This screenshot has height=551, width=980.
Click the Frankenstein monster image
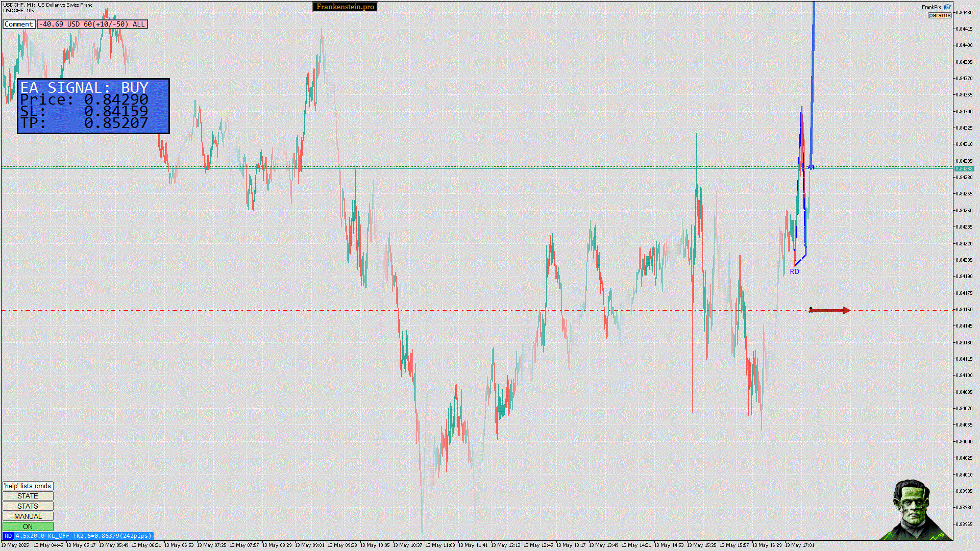915,510
